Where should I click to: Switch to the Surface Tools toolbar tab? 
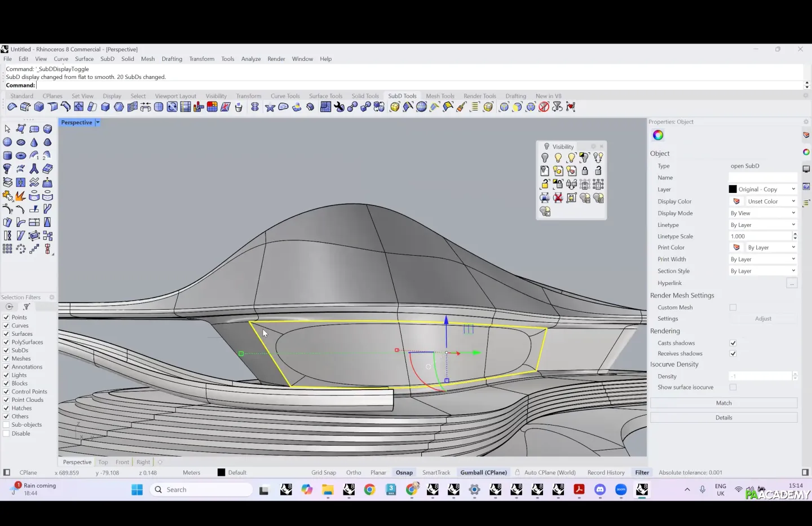click(x=325, y=96)
